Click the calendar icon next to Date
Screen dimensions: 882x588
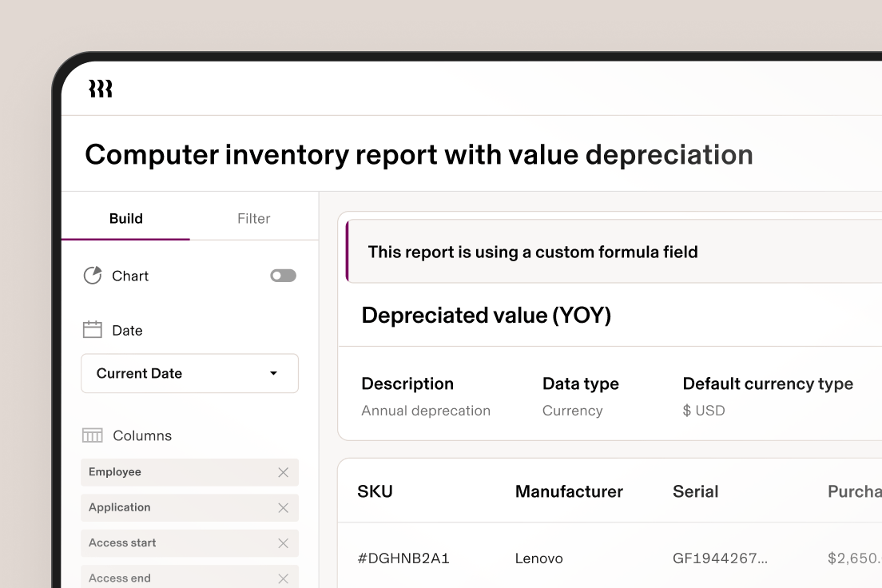[x=93, y=329]
